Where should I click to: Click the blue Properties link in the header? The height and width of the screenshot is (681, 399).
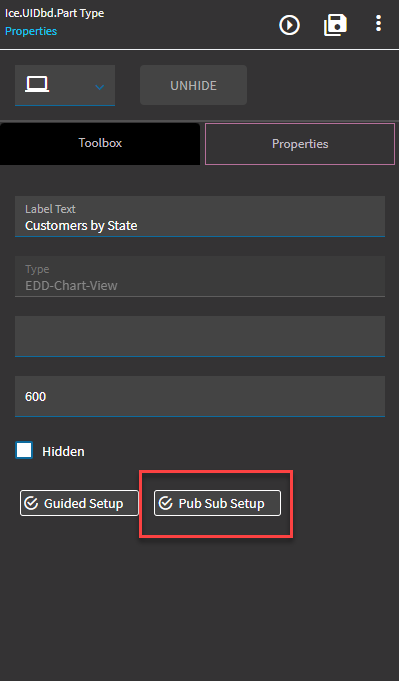[x=31, y=31]
